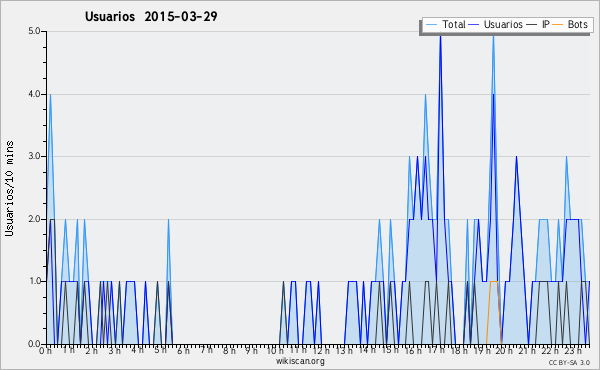Click the "18 h" x-axis label
This screenshot has width=600, height=370.
coord(459,351)
